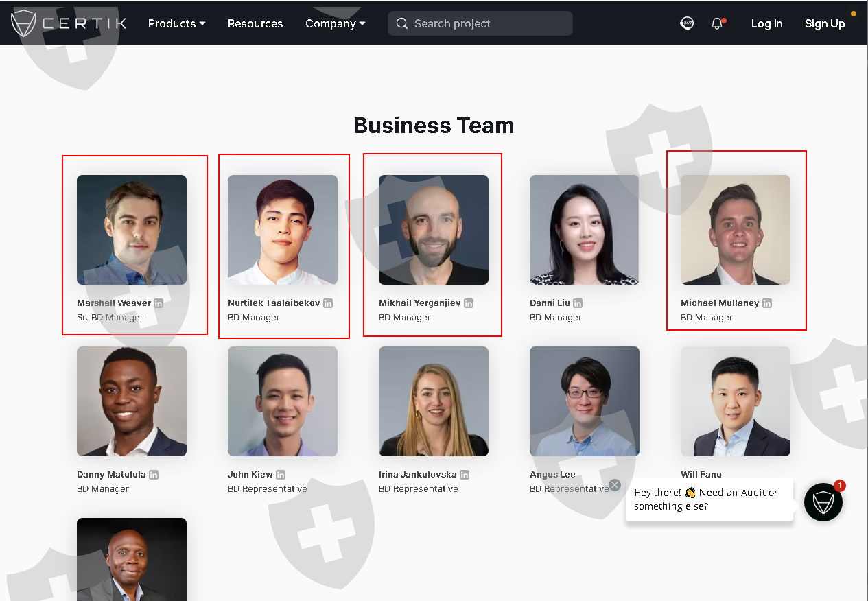Focus the Search project field

point(480,23)
